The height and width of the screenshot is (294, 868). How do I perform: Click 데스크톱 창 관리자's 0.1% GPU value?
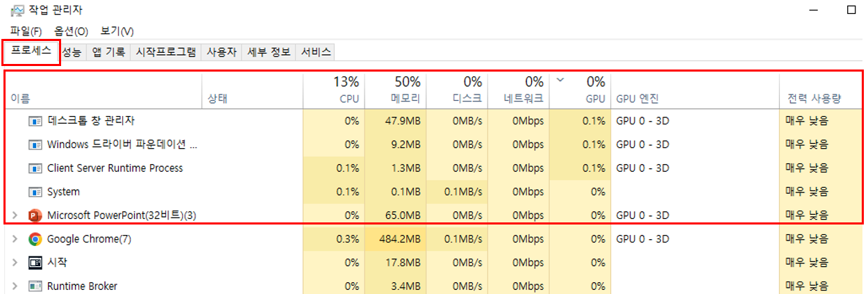pos(594,121)
